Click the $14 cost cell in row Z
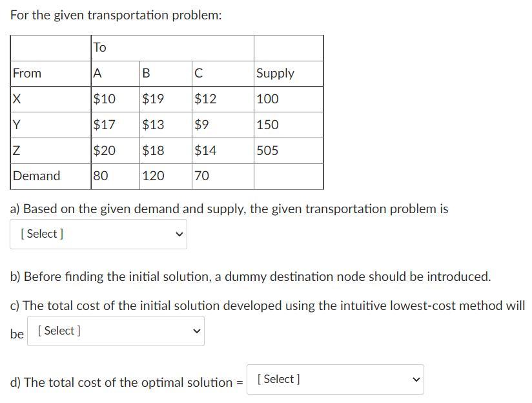 coord(208,150)
